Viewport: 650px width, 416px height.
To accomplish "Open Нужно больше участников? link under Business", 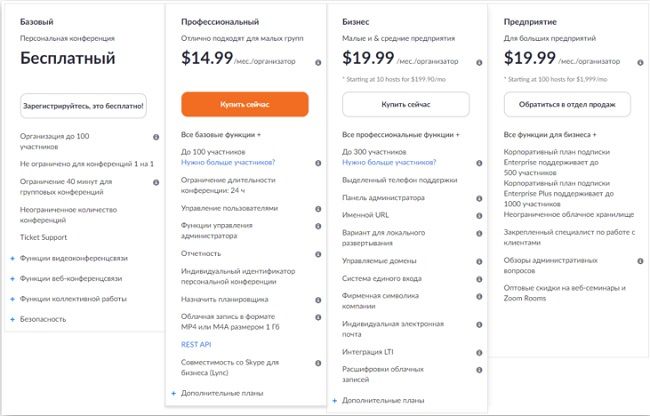I will point(389,162).
